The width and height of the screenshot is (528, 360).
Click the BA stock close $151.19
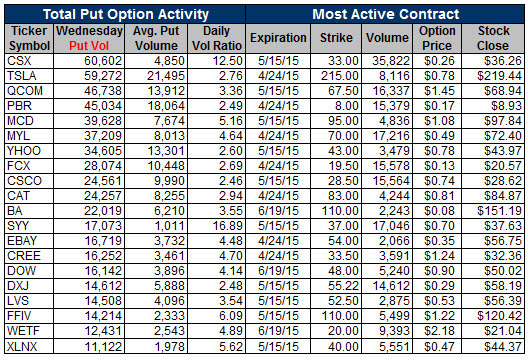point(493,211)
